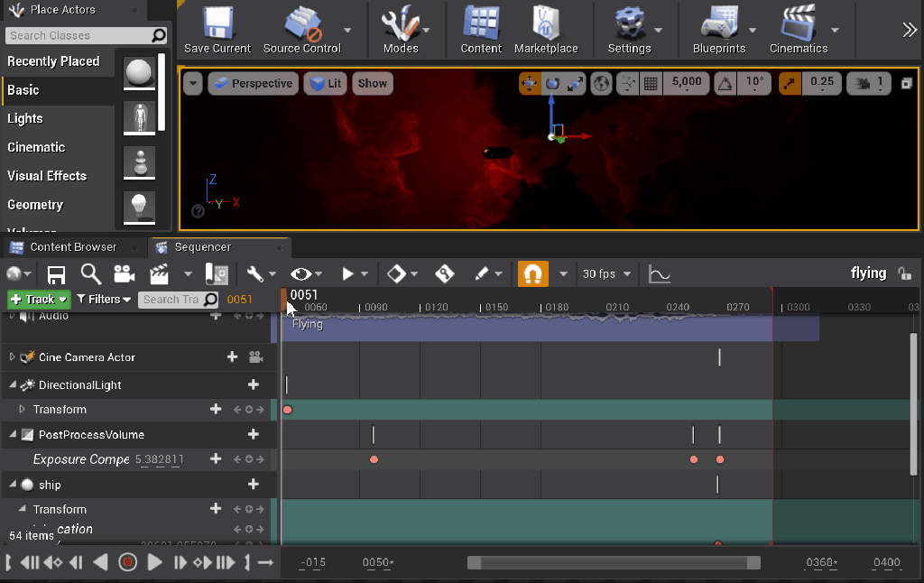
Task: Switch to the Content Browser tab
Action: point(72,247)
